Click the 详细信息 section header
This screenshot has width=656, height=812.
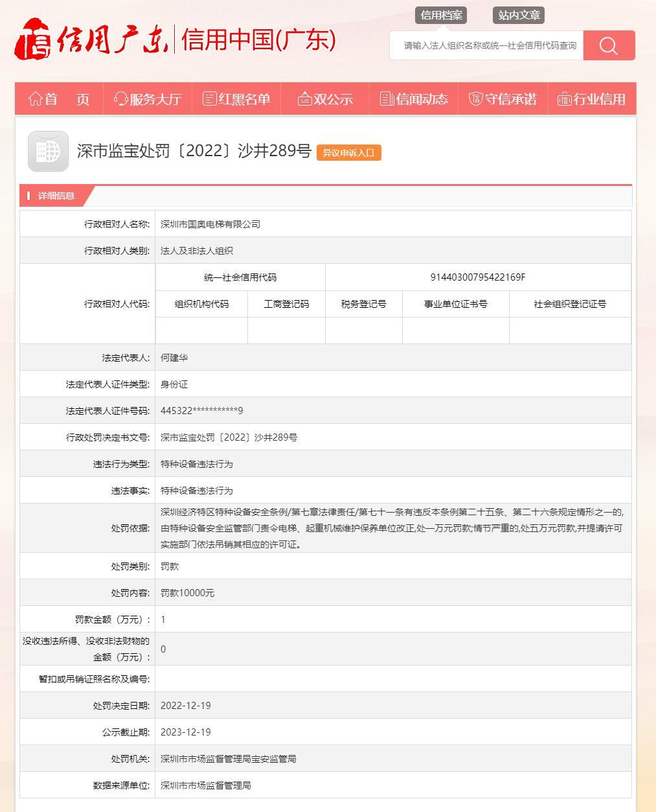click(x=56, y=196)
